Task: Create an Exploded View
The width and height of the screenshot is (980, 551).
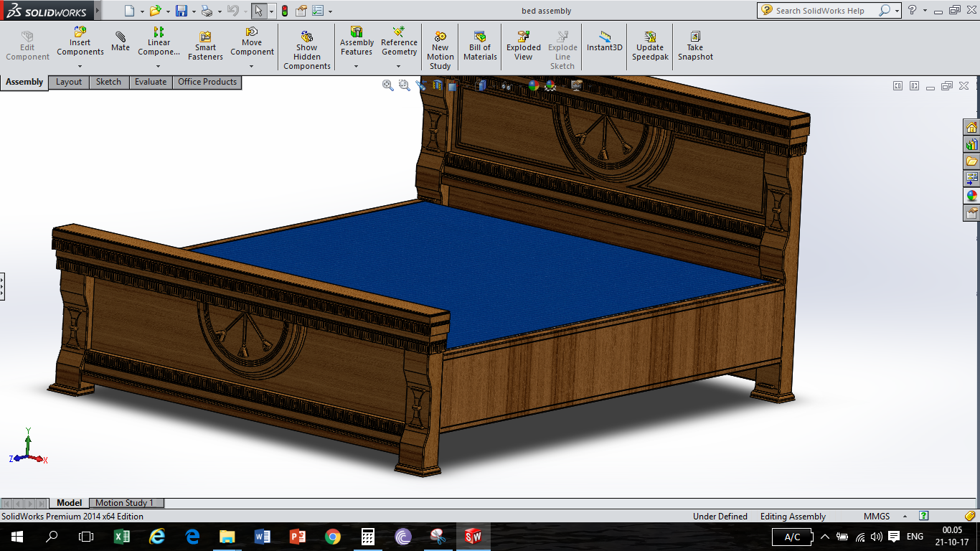Action: [x=524, y=47]
